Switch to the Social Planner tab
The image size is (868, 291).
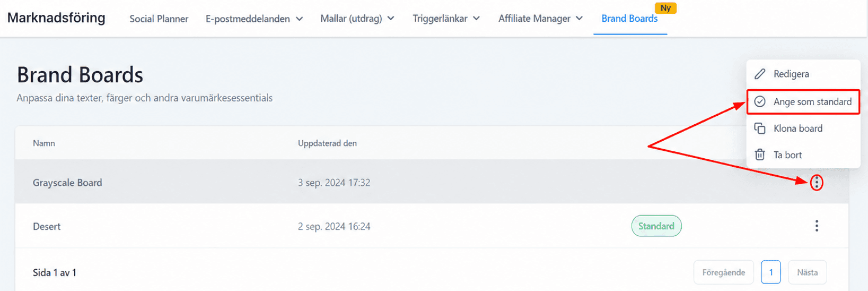159,19
